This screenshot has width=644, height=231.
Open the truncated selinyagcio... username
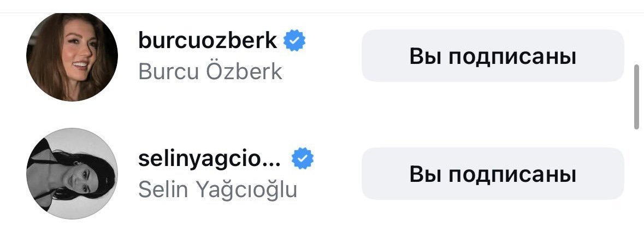point(209,159)
